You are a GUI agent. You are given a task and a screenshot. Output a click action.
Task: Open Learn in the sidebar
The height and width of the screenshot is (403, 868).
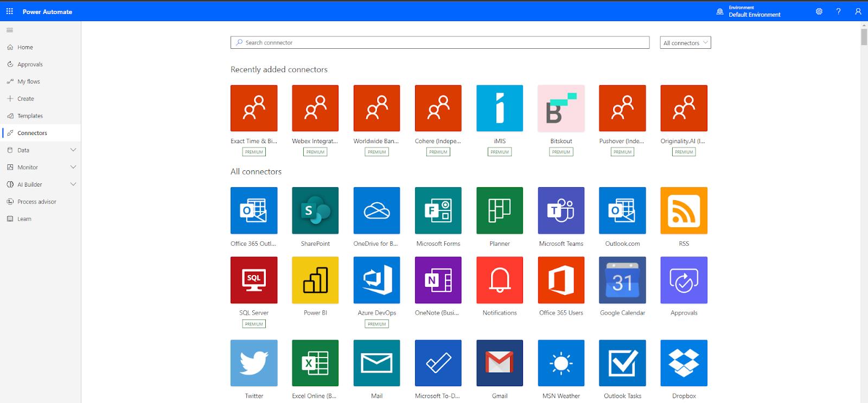[41, 219]
